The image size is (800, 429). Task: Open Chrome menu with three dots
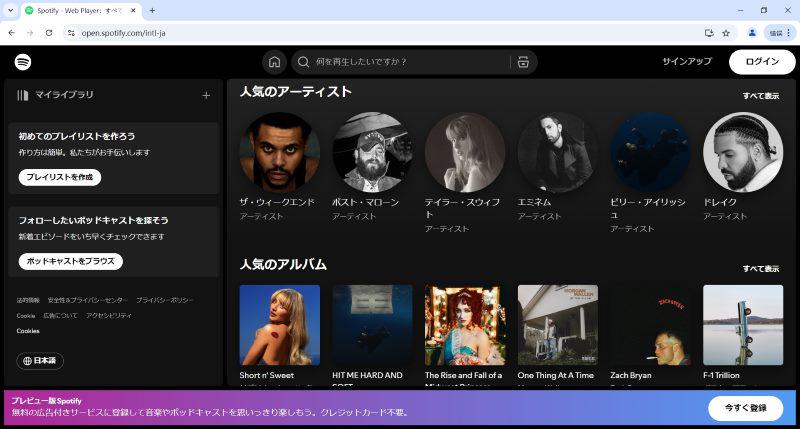(x=789, y=33)
